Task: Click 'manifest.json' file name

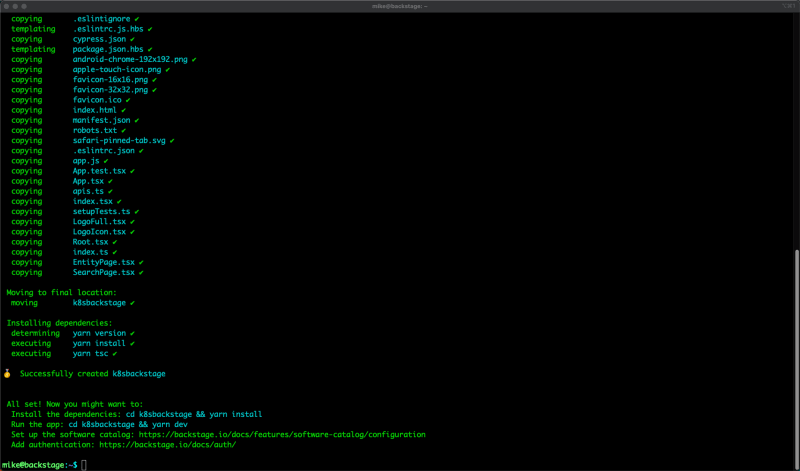Action: (102, 120)
